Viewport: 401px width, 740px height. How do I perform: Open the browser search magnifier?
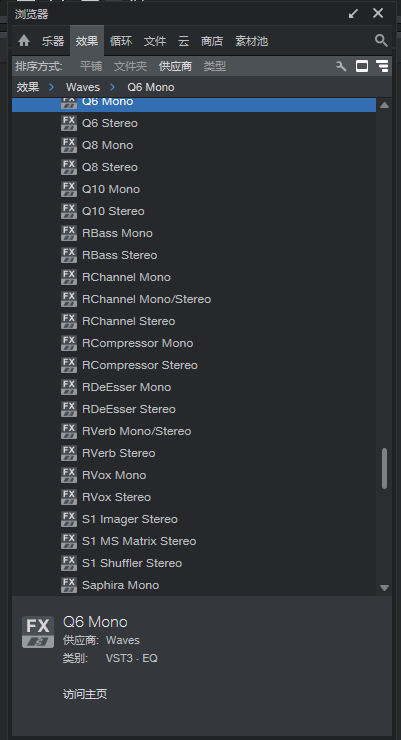[x=381, y=41]
